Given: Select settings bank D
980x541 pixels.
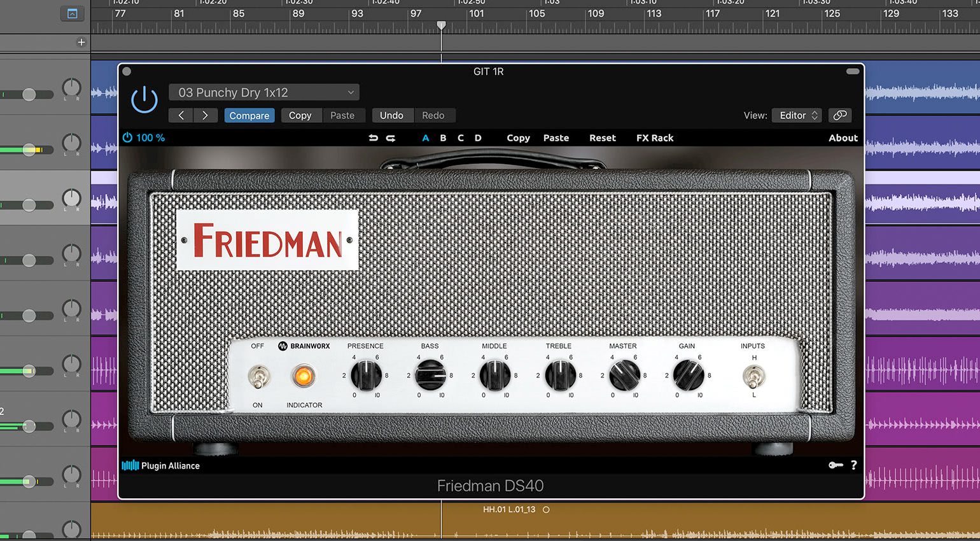Looking at the screenshot, I should (478, 137).
